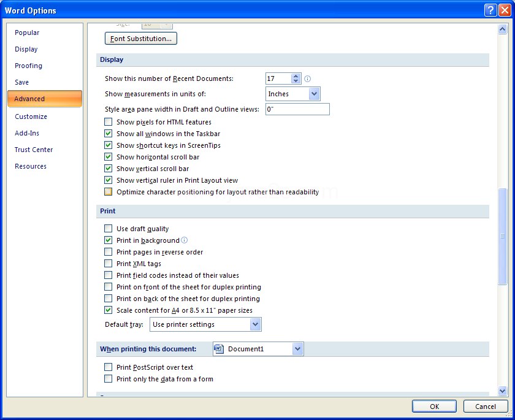
Task: Disable Show horizontal scroll bar
Action: pyautogui.click(x=108, y=156)
